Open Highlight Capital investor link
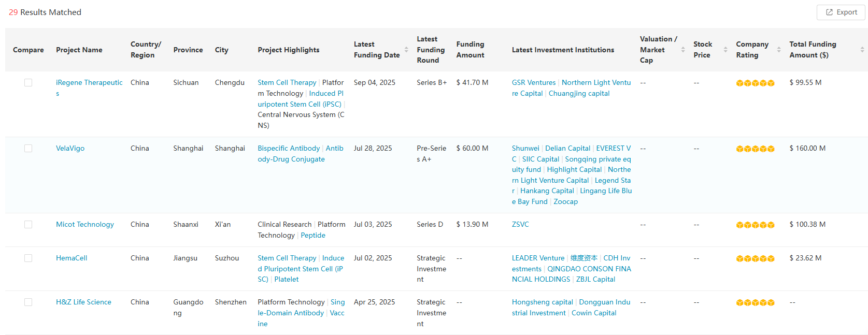868x335 pixels. click(x=574, y=169)
